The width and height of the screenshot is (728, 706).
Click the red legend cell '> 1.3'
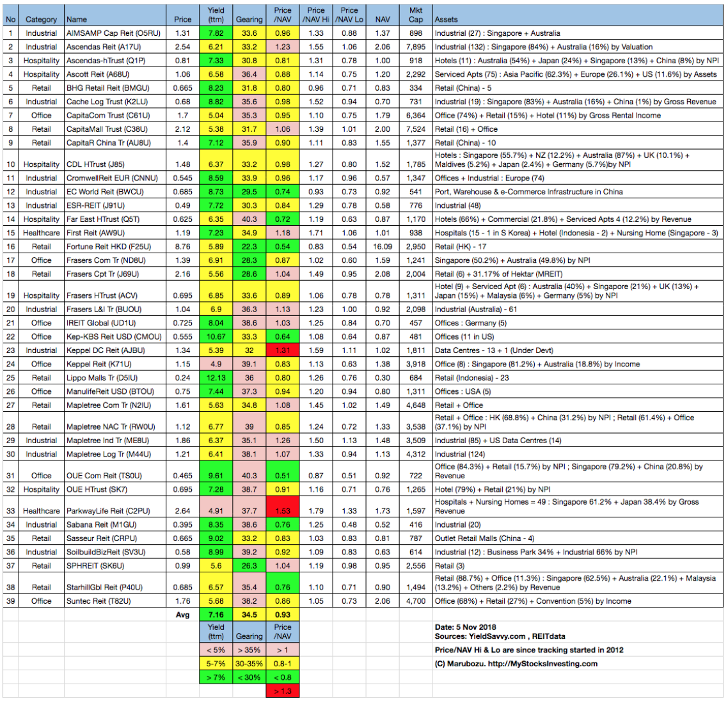coord(282,691)
